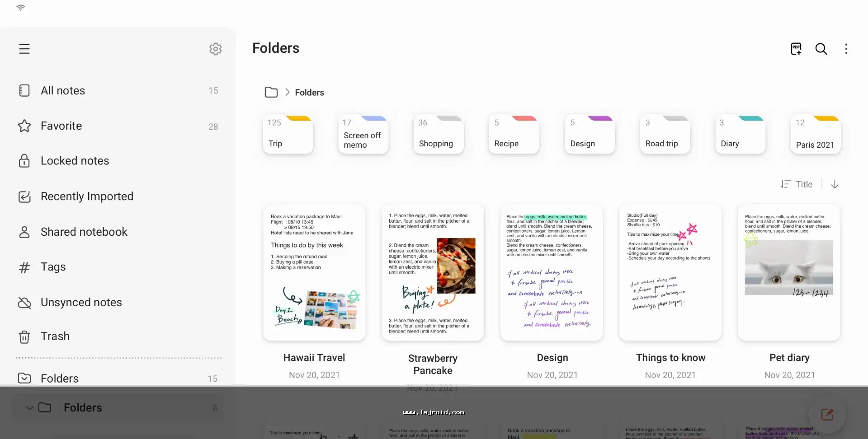
Task: Open the Pet diary note
Action: pyautogui.click(x=789, y=272)
